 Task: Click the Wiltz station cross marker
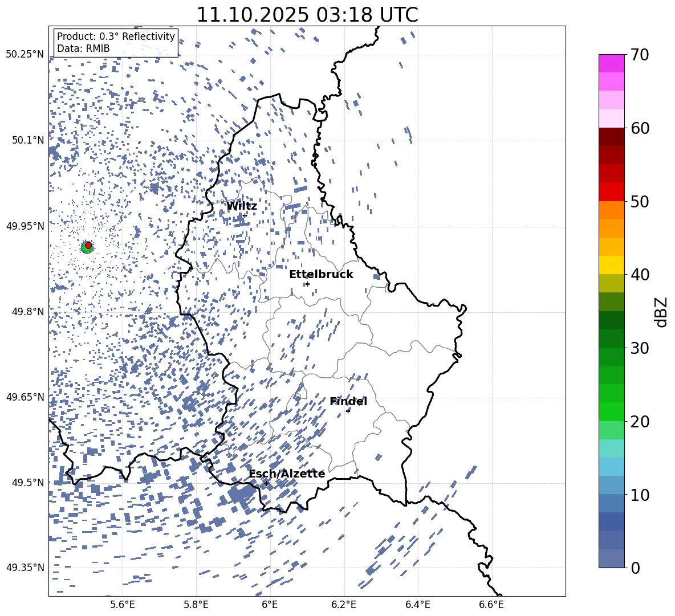(x=245, y=215)
